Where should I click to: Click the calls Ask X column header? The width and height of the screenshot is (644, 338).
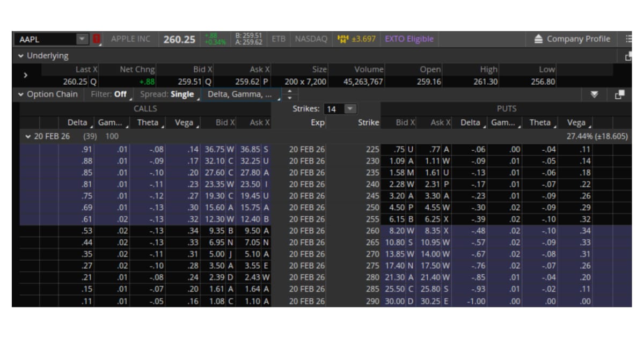click(254, 122)
